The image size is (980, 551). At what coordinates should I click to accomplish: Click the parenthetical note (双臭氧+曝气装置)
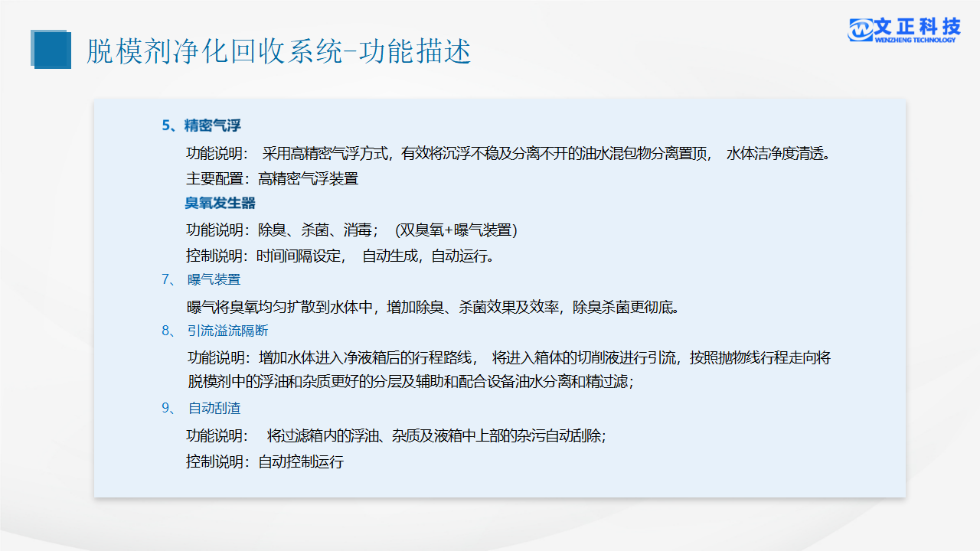456,230
